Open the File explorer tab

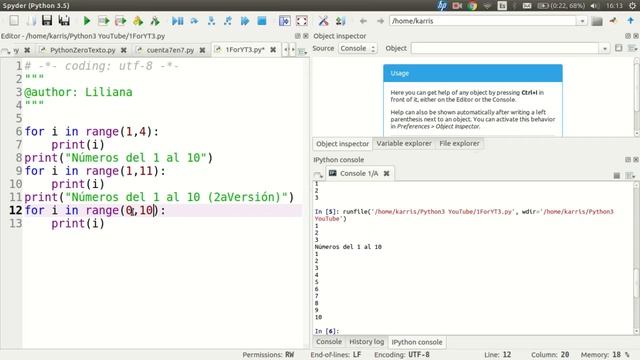pyautogui.click(x=459, y=143)
